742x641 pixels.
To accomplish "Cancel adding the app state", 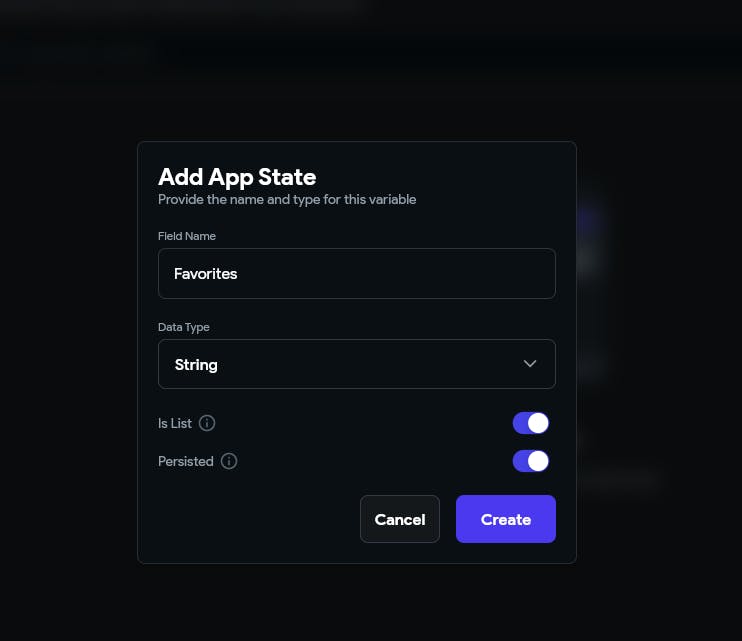I will [x=399, y=519].
